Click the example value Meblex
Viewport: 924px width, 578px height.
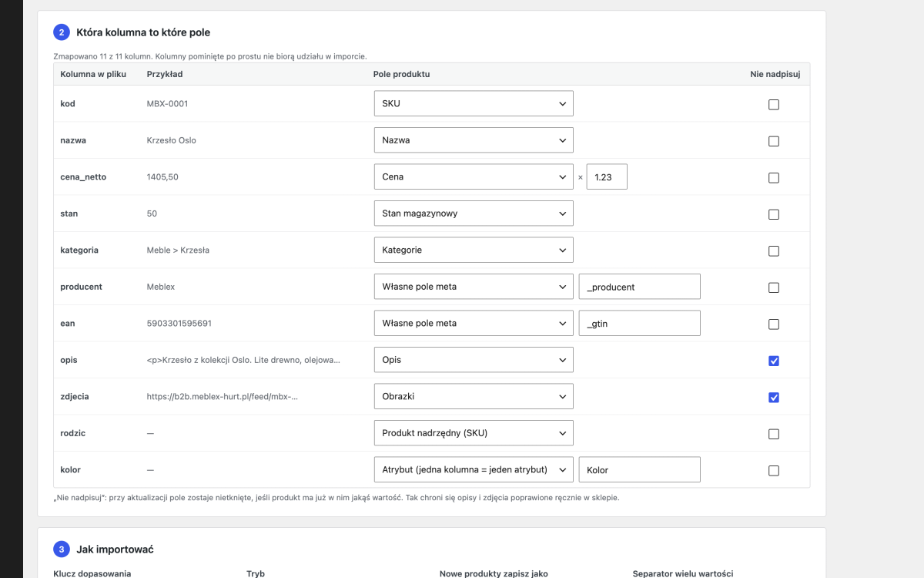click(x=161, y=287)
